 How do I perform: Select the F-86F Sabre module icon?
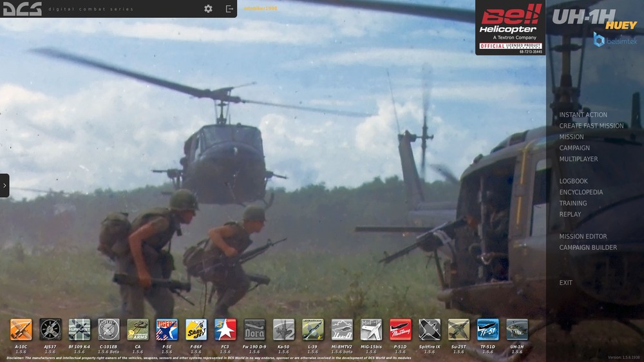[x=196, y=330]
